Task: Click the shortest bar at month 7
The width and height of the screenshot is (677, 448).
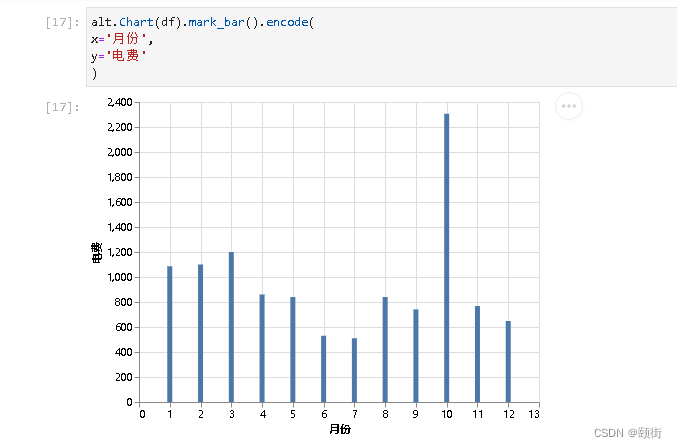Action: 354,370
